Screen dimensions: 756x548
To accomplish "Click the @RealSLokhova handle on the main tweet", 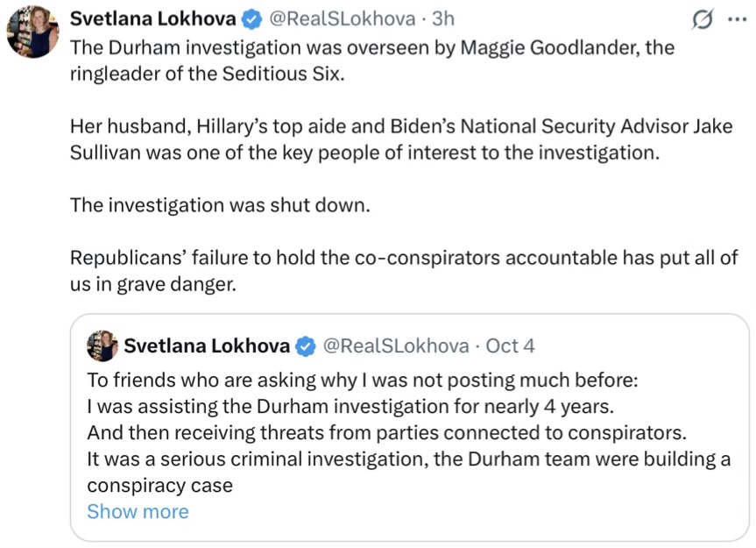I will pos(341,18).
